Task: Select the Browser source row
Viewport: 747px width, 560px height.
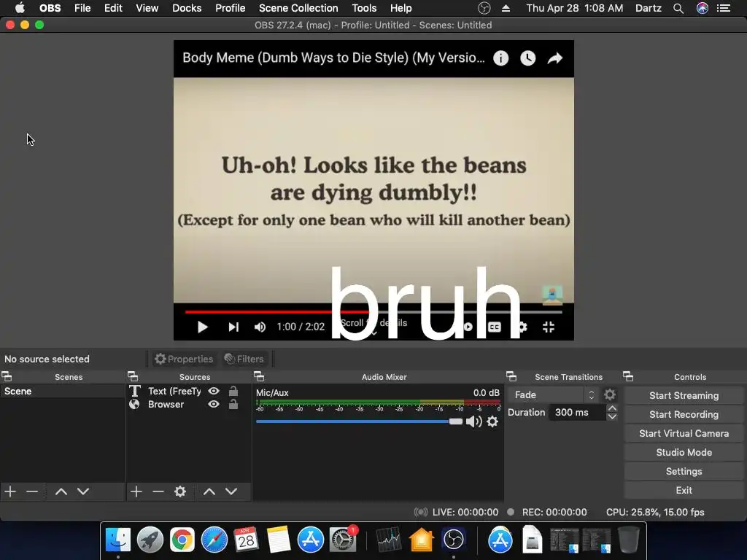Action: pyautogui.click(x=189, y=404)
